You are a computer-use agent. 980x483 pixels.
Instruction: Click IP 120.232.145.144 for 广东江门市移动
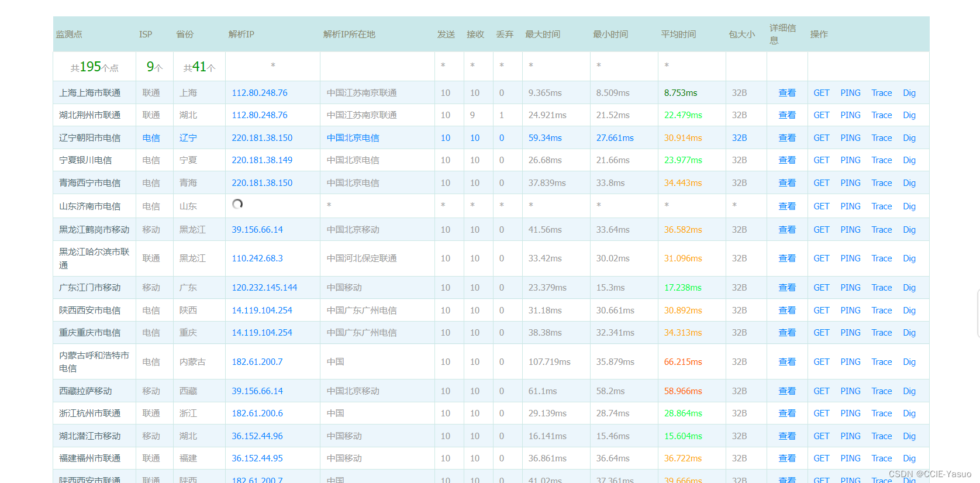pyautogui.click(x=264, y=288)
